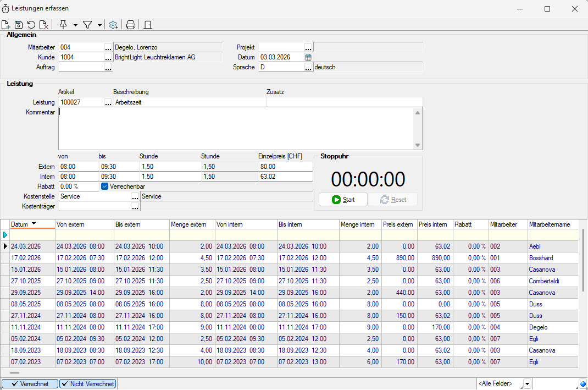Expand the dropdown arrow beside the pin icon
588x390 pixels.
pyautogui.click(x=75, y=25)
